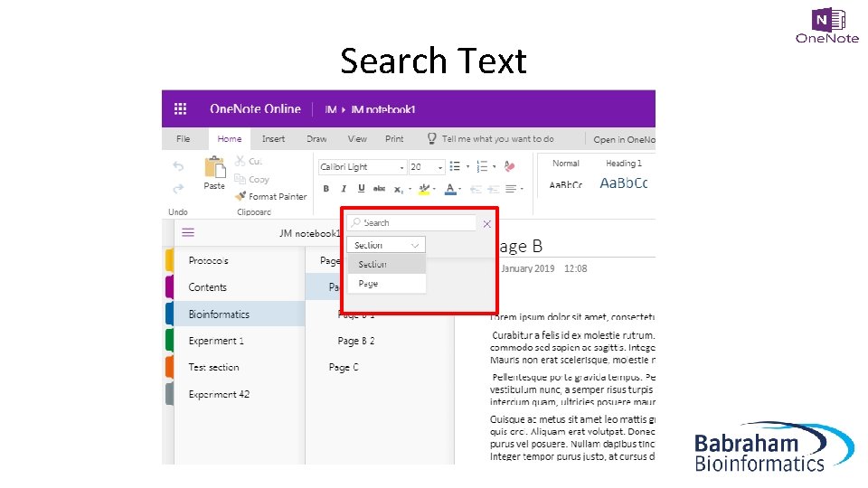
Task: Click the paragraph alignment icon
Action: point(511,189)
